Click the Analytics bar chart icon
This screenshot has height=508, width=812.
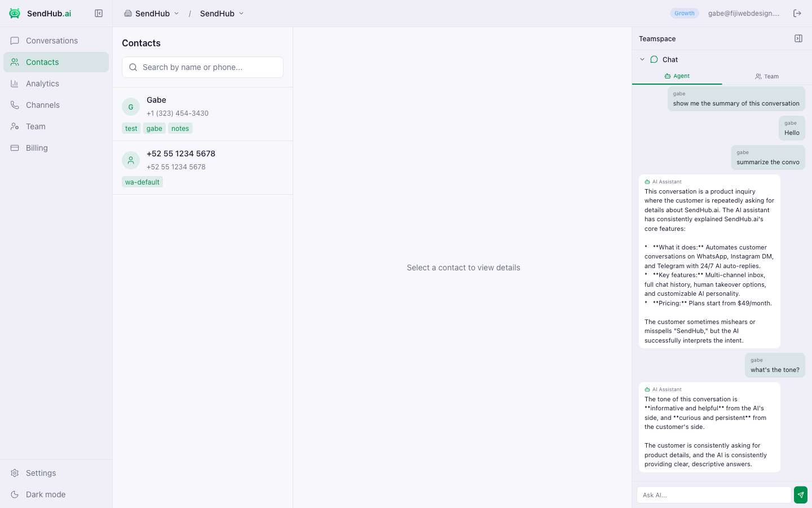coord(15,84)
